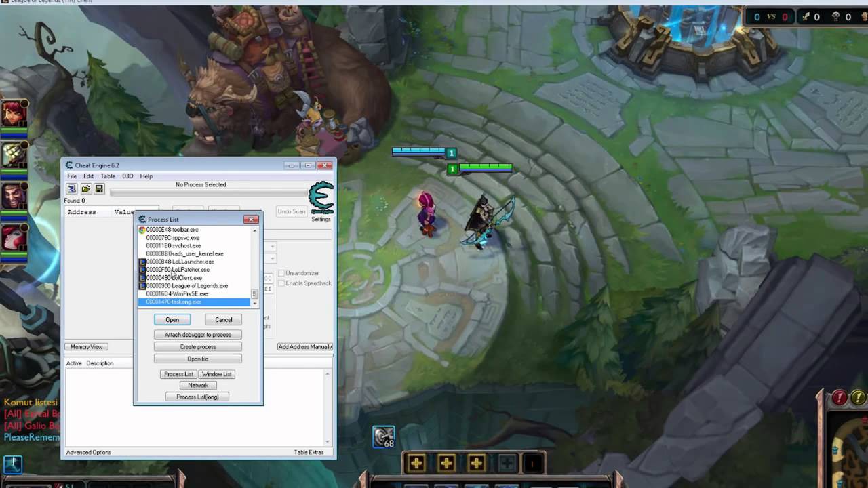Click the Open file button
This screenshot has width=868, height=488.
pyautogui.click(x=198, y=359)
